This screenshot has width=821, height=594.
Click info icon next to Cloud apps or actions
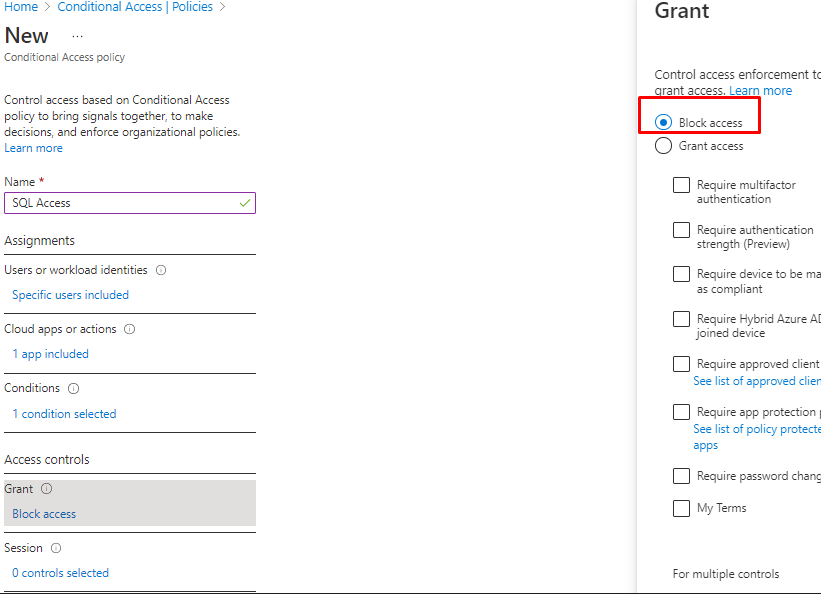[x=130, y=329]
